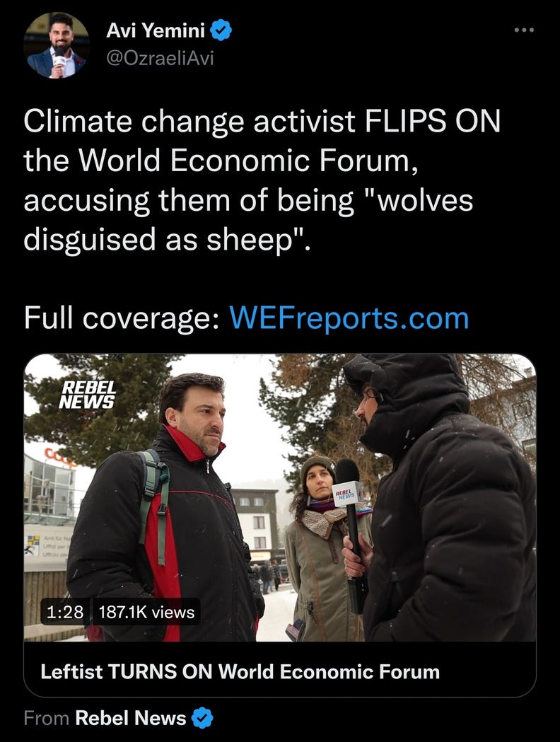Image resolution: width=560 pixels, height=742 pixels.
Task: Open the video titled Leftist TURNS ON World Economic Forum
Action: tap(240, 671)
